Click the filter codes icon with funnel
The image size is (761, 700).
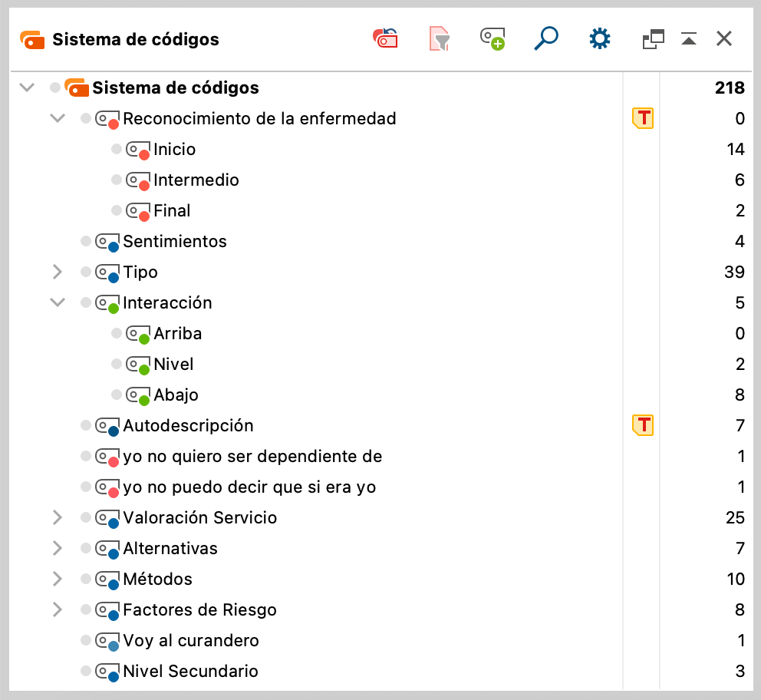pyautogui.click(x=439, y=38)
